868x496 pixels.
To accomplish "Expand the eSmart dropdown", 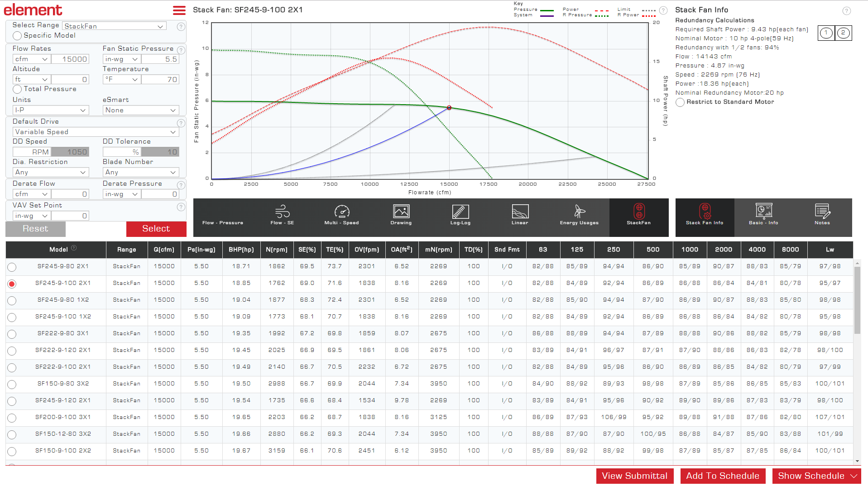I will tap(140, 110).
